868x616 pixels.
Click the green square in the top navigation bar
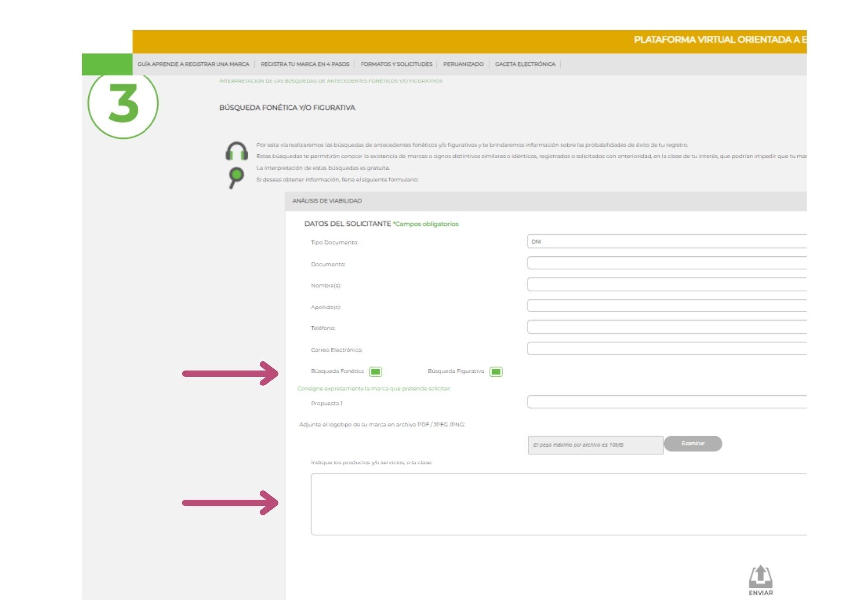[x=106, y=64]
